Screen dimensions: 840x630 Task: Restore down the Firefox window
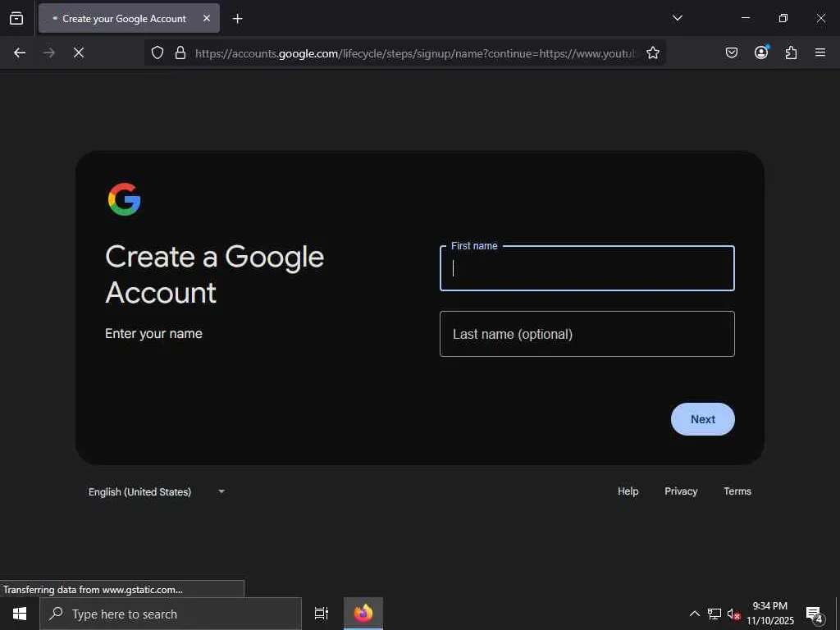(x=783, y=18)
